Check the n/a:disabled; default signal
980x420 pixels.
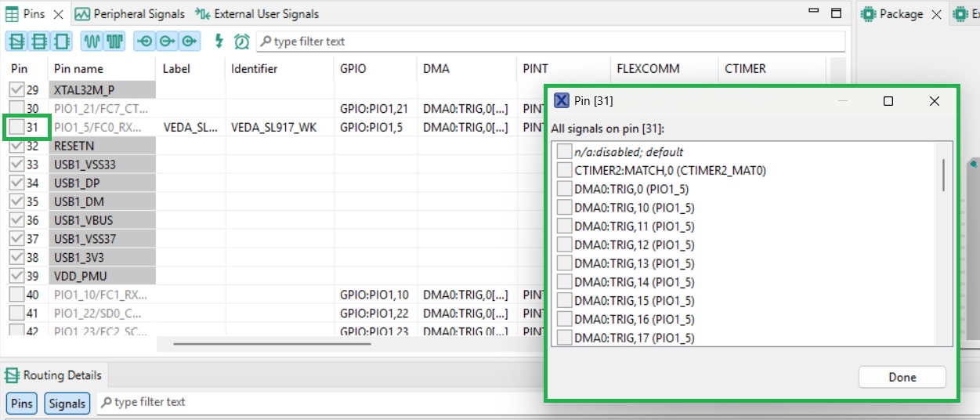click(564, 152)
